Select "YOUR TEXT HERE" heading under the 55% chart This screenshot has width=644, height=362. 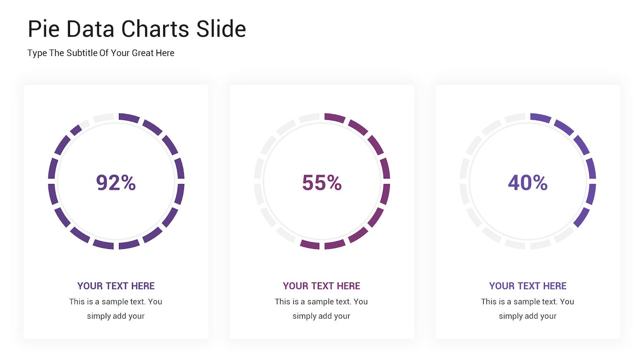click(x=322, y=286)
